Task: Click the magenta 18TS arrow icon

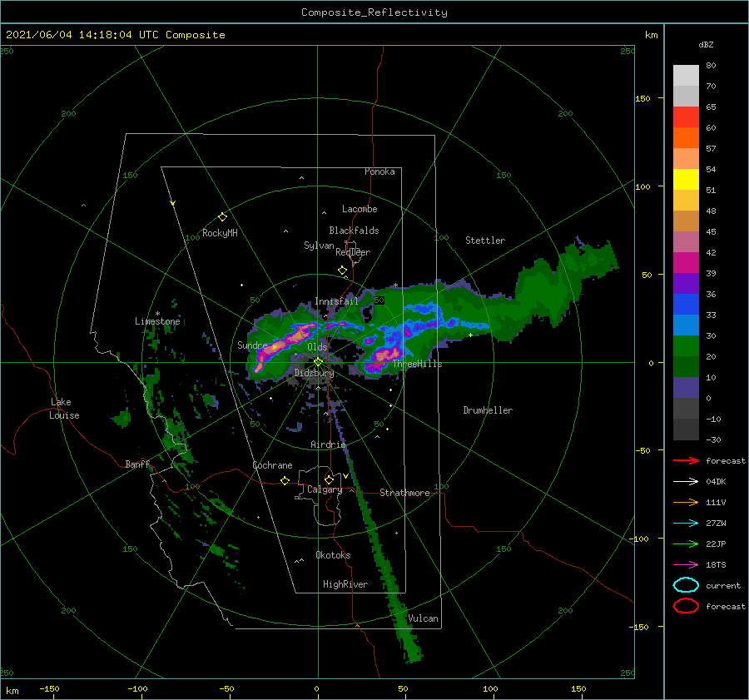Action: (x=686, y=565)
